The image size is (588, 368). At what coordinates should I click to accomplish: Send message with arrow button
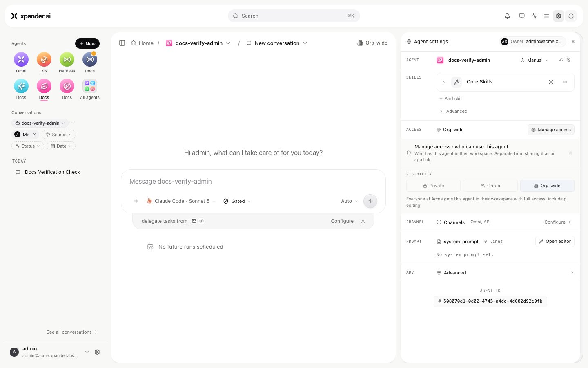(370, 201)
